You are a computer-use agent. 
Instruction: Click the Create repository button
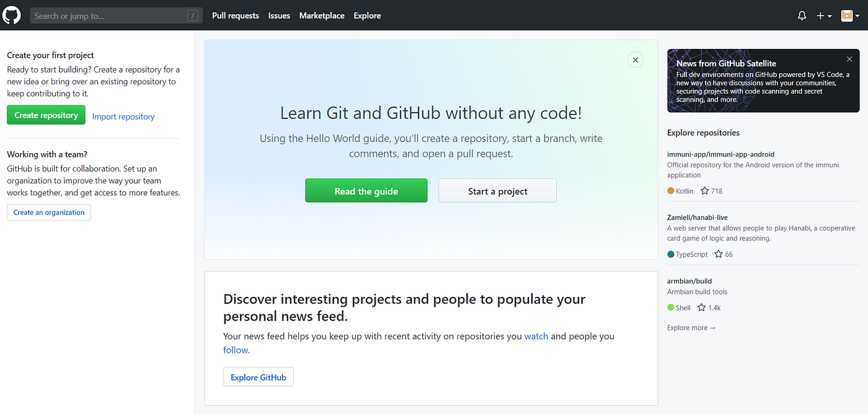[x=46, y=115]
